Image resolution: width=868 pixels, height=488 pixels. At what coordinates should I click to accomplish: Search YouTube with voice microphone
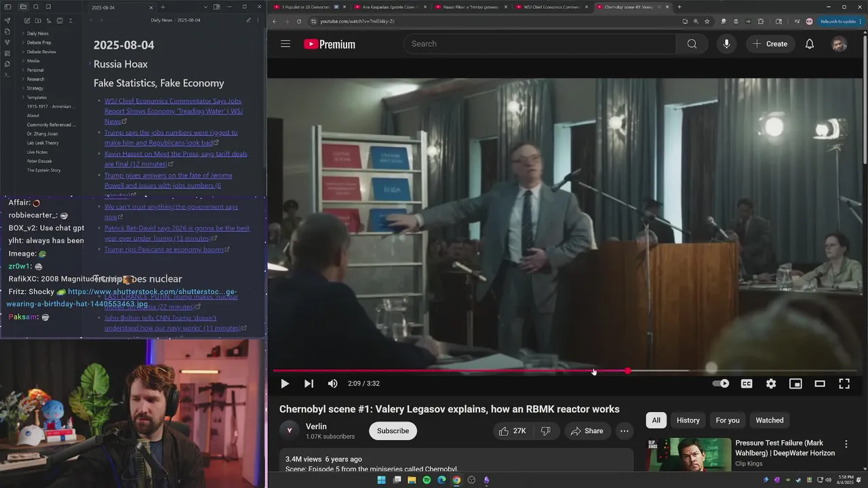726,44
